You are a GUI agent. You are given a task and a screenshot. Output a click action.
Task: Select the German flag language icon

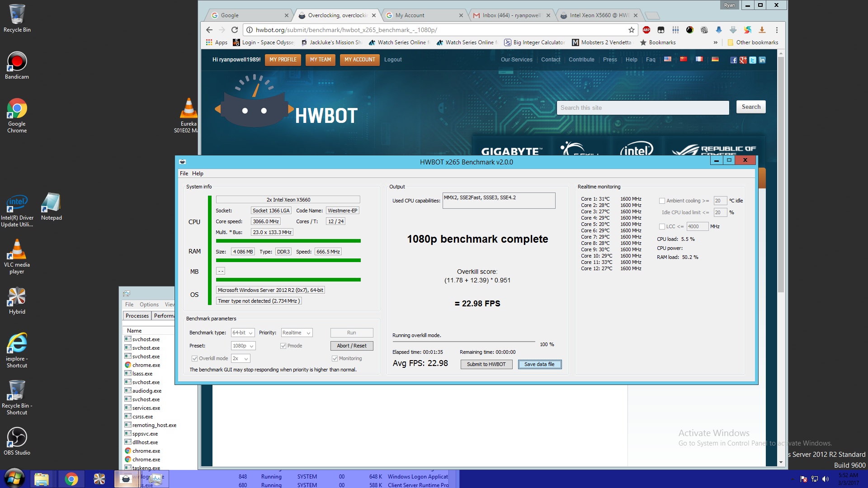coord(715,59)
